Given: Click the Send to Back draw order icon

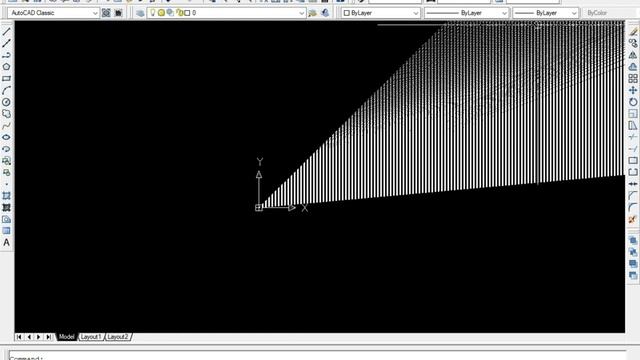Looking at the screenshot, I should 633,253.
